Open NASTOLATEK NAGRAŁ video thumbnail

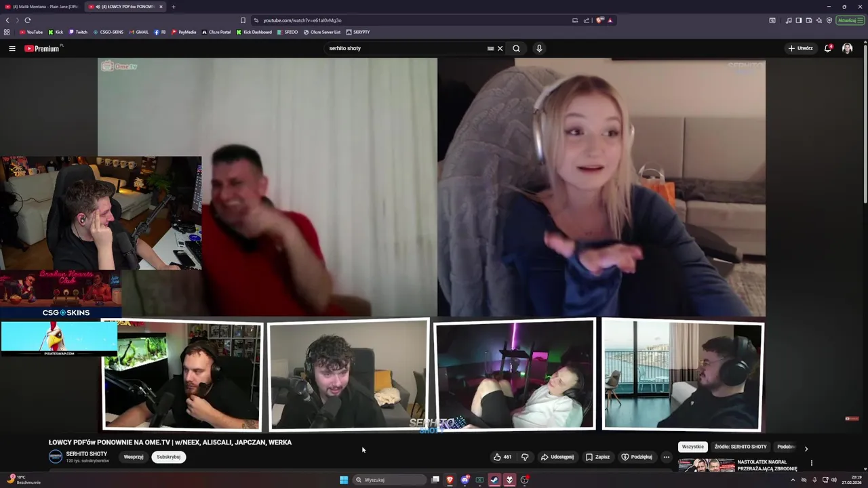[706, 465]
